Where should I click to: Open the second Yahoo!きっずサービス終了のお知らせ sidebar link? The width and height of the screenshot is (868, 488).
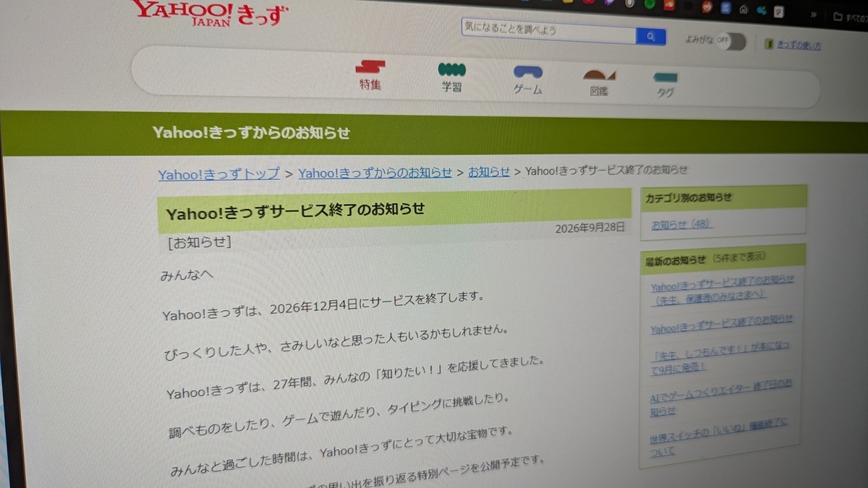click(x=721, y=324)
